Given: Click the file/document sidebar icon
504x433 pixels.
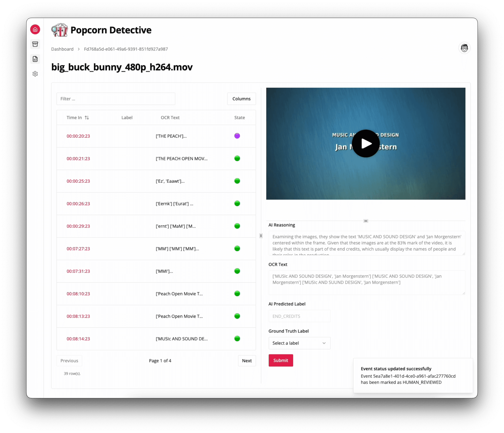Looking at the screenshot, I should click(x=35, y=59).
